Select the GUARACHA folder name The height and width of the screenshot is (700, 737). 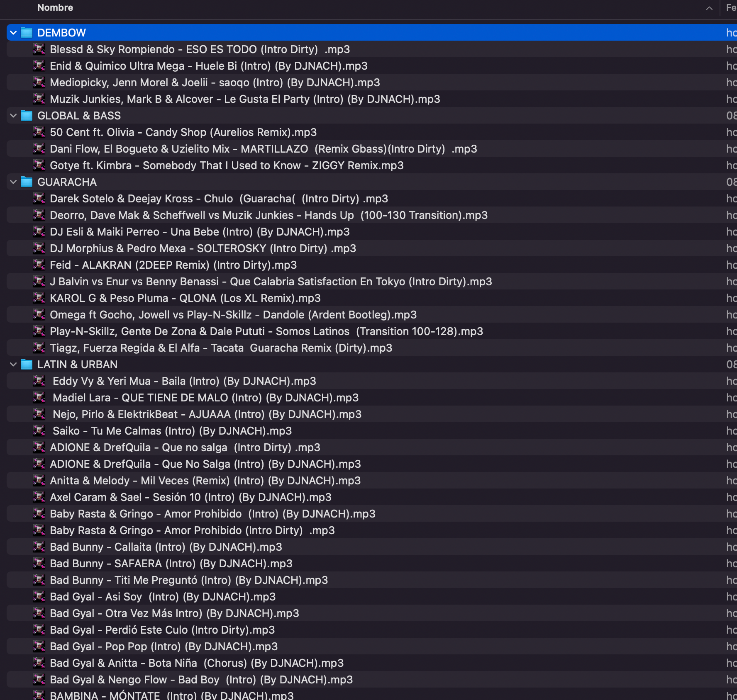click(x=67, y=182)
